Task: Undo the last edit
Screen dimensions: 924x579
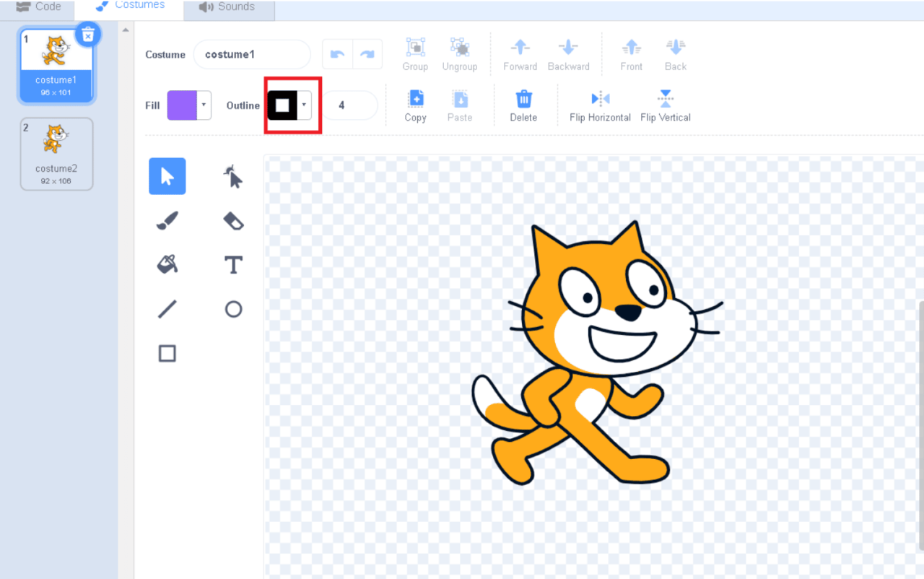Action: pos(337,53)
